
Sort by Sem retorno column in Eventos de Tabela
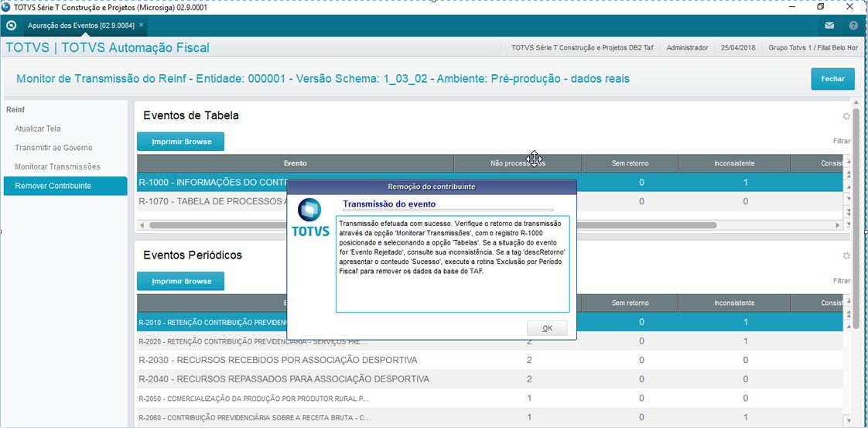[630, 163]
